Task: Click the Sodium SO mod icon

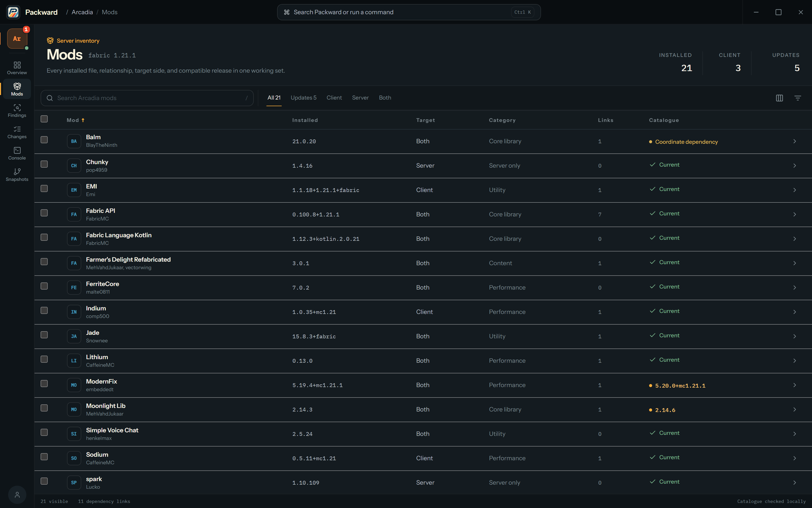Action: point(74,458)
